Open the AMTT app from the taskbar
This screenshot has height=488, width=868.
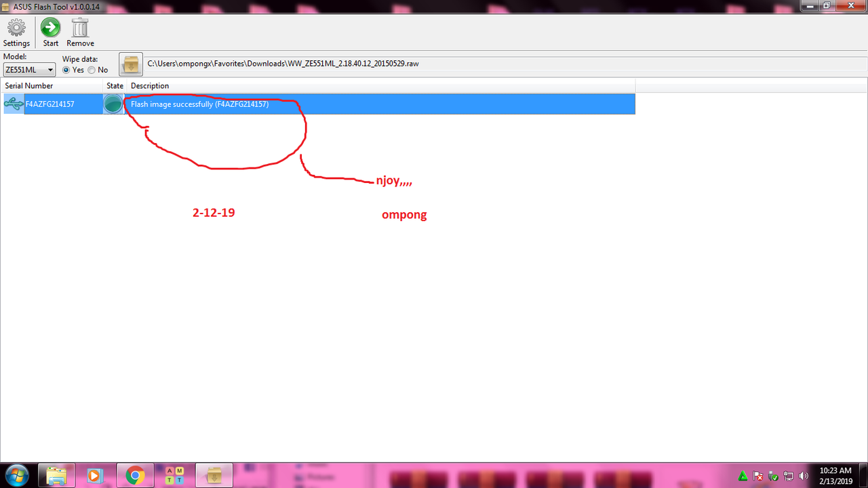[174, 476]
